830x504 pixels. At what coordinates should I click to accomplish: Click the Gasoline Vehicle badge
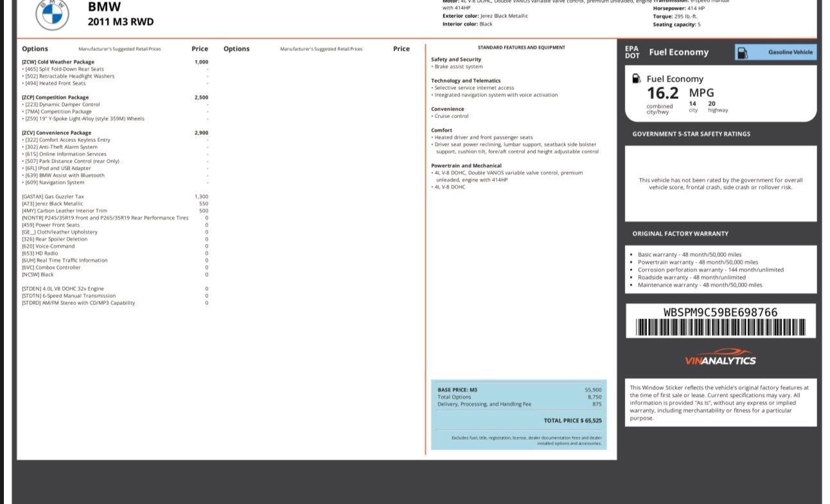pyautogui.click(x=776, y=53)
